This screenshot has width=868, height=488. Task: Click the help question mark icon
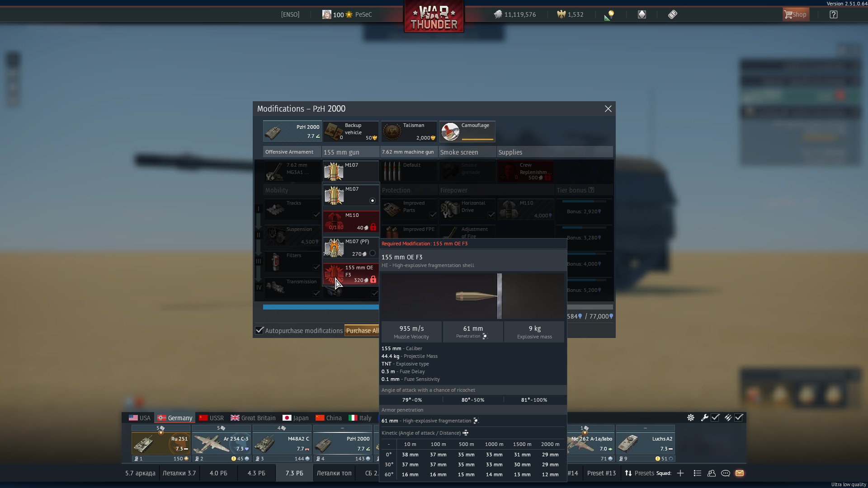[x=833, y=14]
